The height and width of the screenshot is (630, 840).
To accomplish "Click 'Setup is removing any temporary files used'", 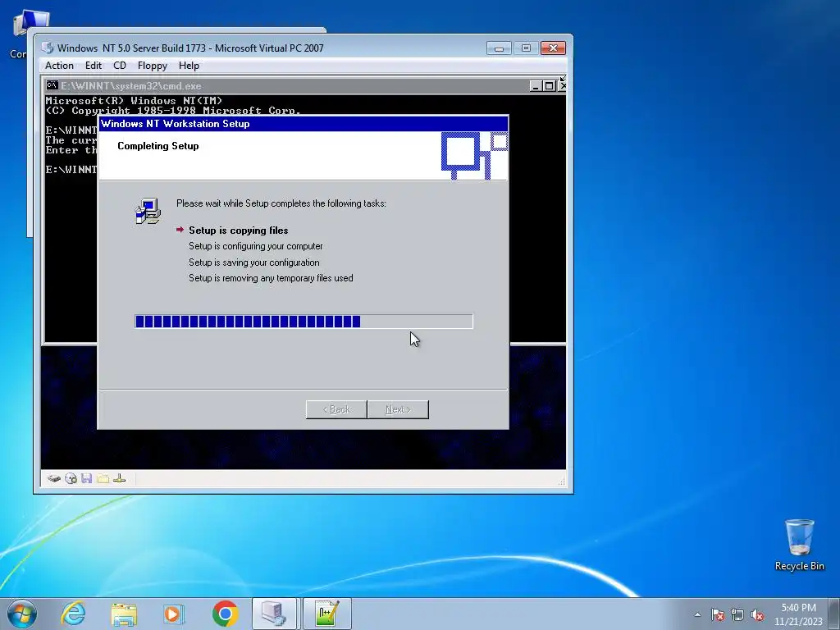I will pos(271,278).
